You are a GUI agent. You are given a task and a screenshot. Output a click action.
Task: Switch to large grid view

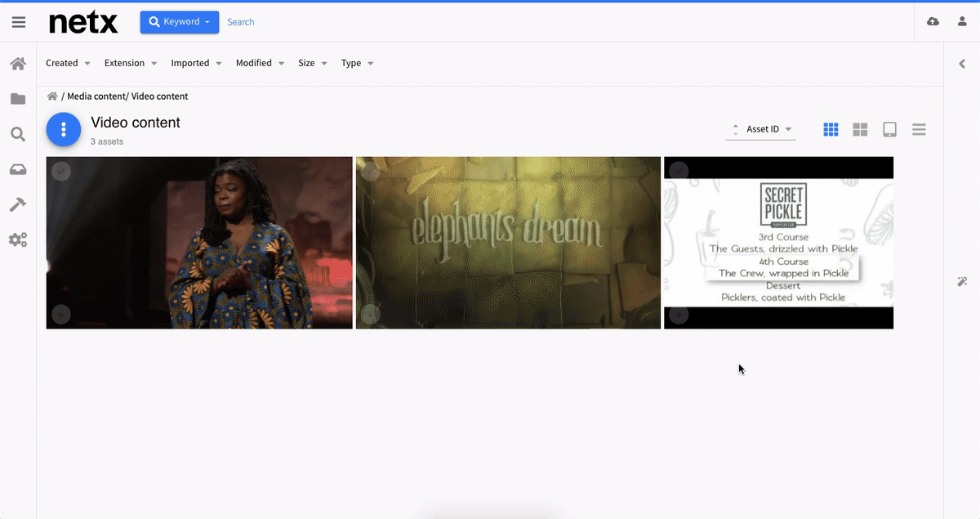tap(860, 129)
